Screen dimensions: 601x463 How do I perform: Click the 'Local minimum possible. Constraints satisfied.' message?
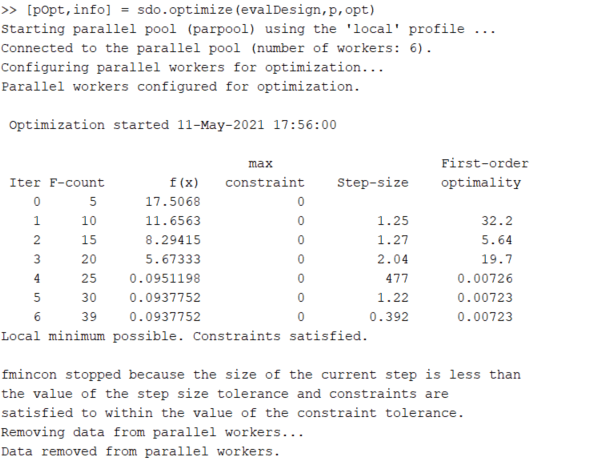184,335
